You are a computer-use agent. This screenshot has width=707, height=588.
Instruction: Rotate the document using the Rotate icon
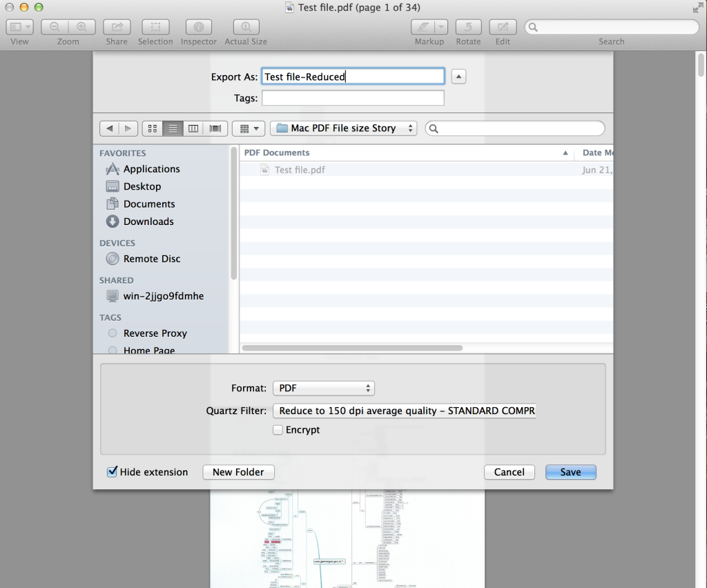(468, 28)
